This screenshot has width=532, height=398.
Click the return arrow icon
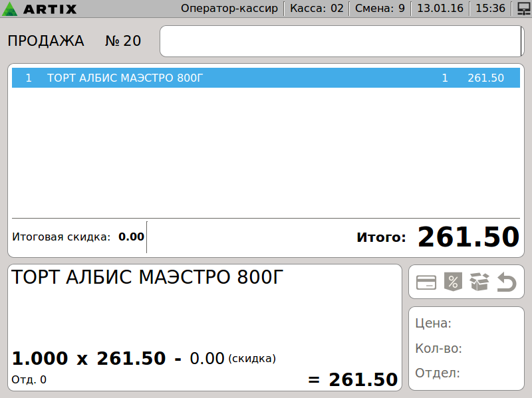(x=507, y=282)
